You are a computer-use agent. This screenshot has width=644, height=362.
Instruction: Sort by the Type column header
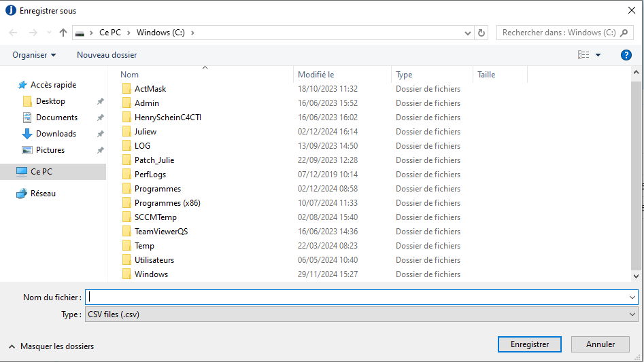point(404,75)
